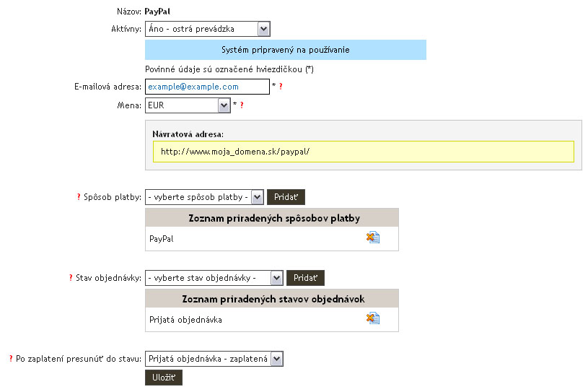The height and width of the screenshot is (392, 588).
Task: Open the vyberte spôsob platby dropdown
Action: pyautogui.click(x=204, y=197)
